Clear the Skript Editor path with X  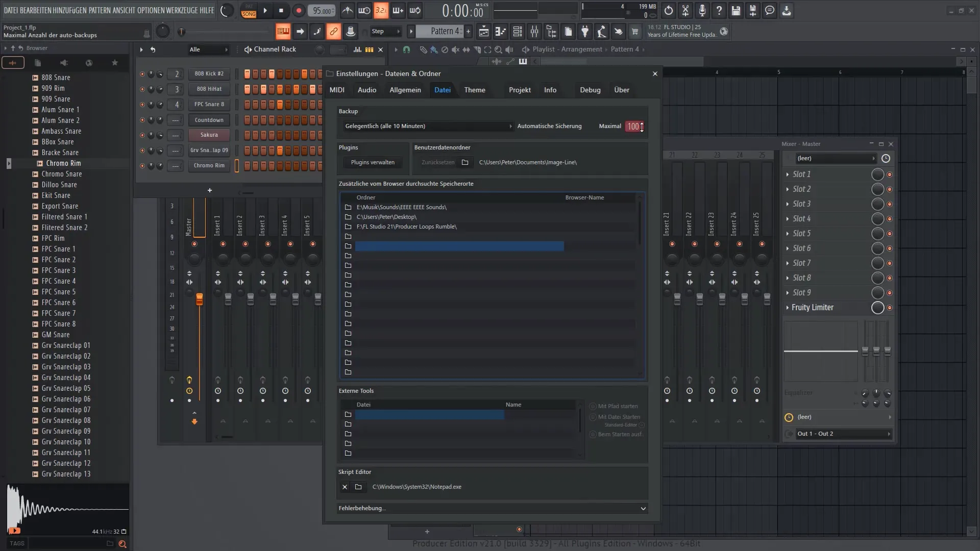coord(345,487)
